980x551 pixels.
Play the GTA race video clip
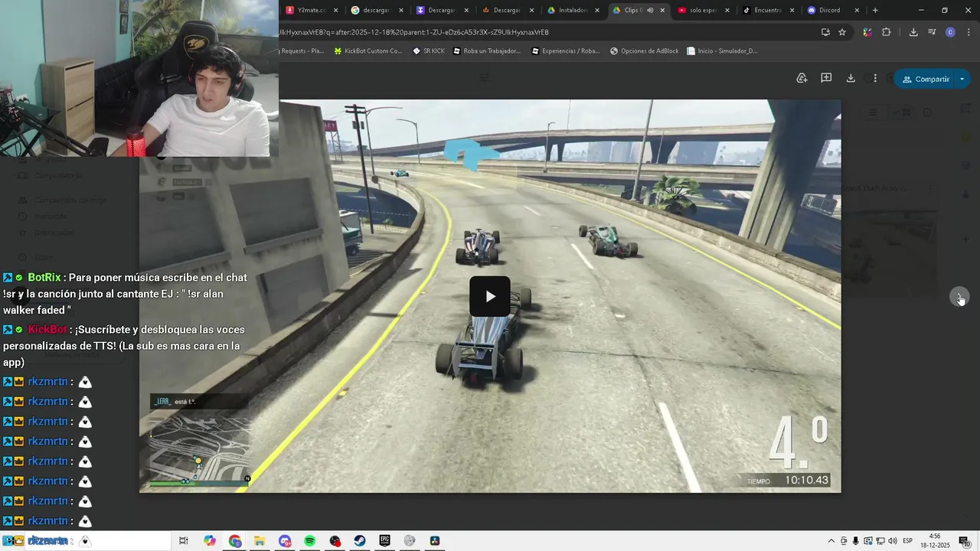pos(490,296)
